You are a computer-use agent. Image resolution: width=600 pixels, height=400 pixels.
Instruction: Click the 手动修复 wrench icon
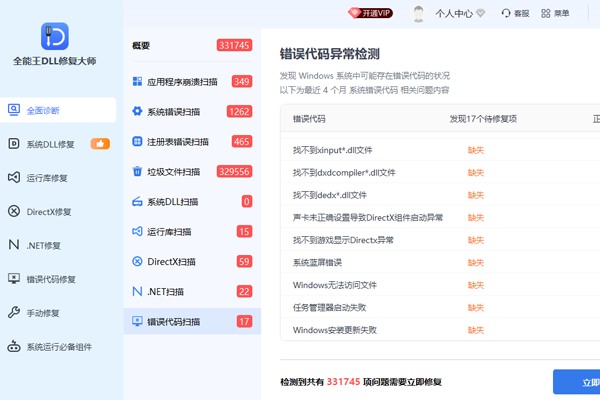[x=14, y=313]
